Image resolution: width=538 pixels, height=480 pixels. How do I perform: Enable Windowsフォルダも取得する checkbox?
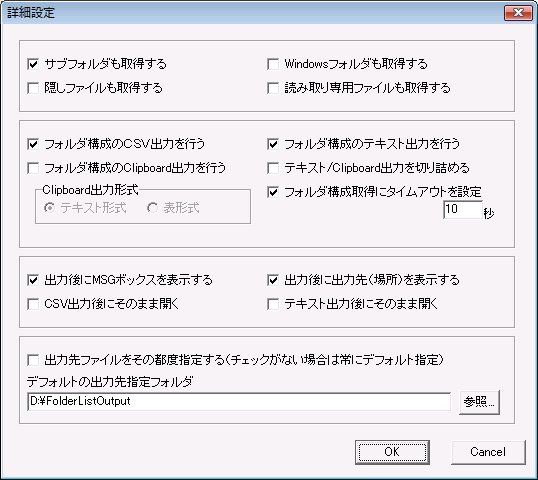point(273,64)
